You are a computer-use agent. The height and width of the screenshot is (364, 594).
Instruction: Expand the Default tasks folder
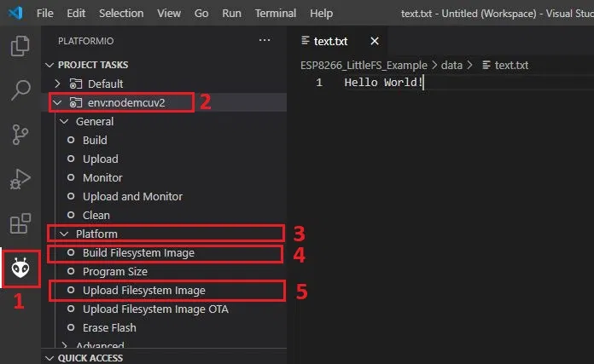(x=57, y=84)
